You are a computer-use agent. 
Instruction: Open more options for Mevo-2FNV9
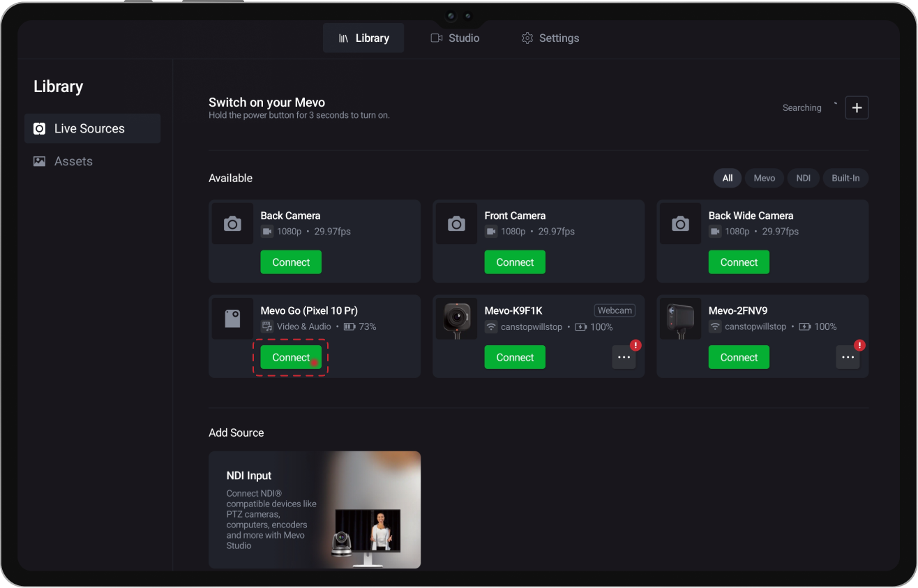[848, 357]
